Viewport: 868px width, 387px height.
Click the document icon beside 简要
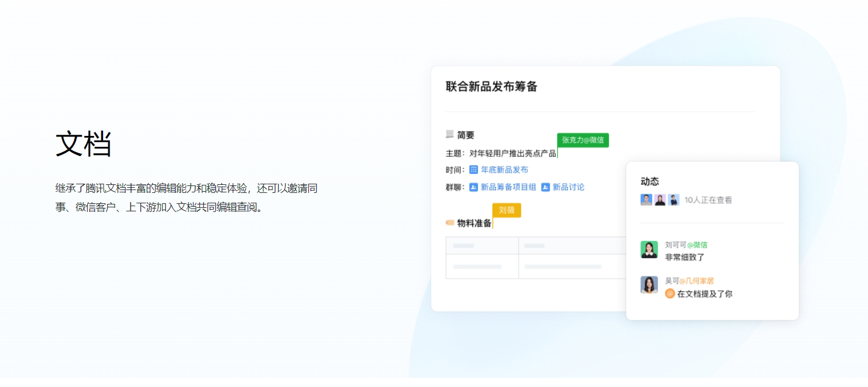tap(450, 134)
